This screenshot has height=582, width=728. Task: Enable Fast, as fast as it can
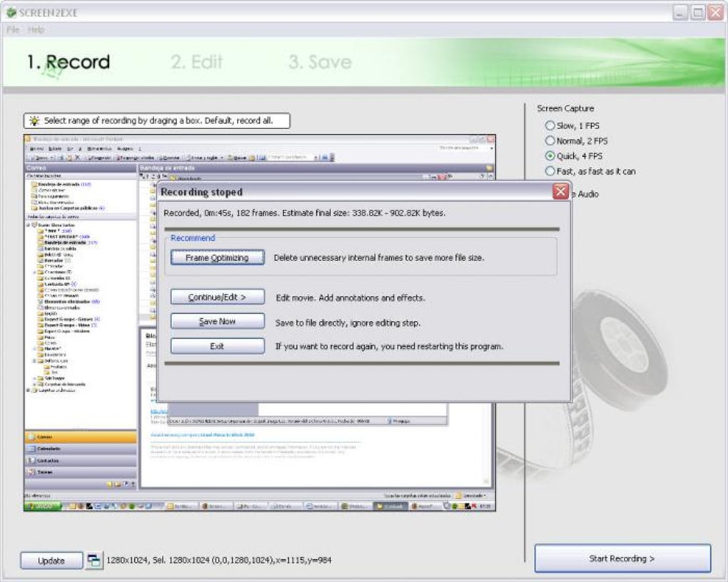click(550, 171)
